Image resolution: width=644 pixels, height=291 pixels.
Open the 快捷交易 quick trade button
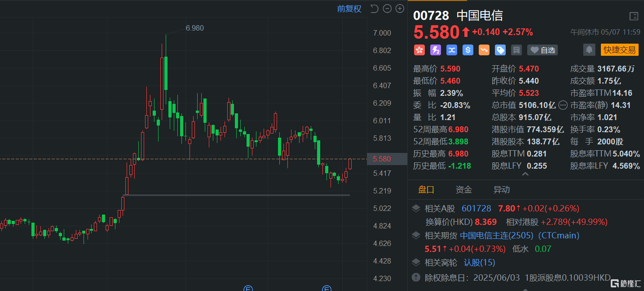(x=619, y=50)
